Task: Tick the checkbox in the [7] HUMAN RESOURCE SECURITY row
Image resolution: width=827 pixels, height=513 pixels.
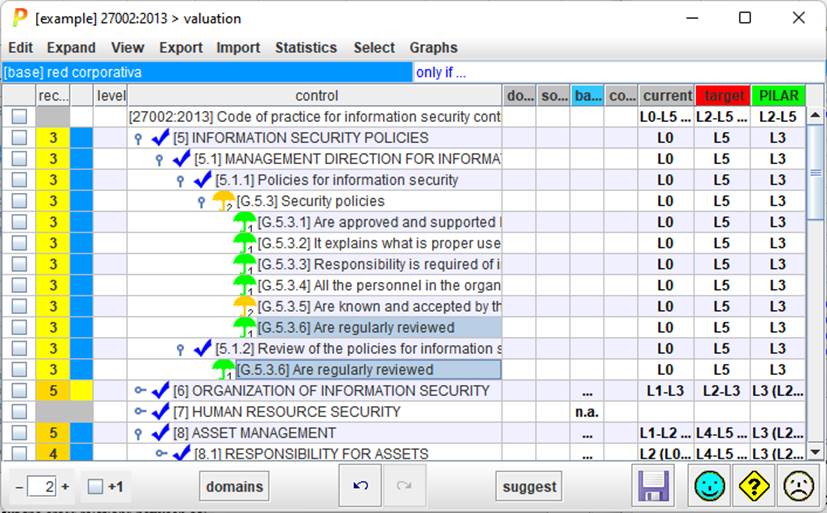Action: click(20, 412)
